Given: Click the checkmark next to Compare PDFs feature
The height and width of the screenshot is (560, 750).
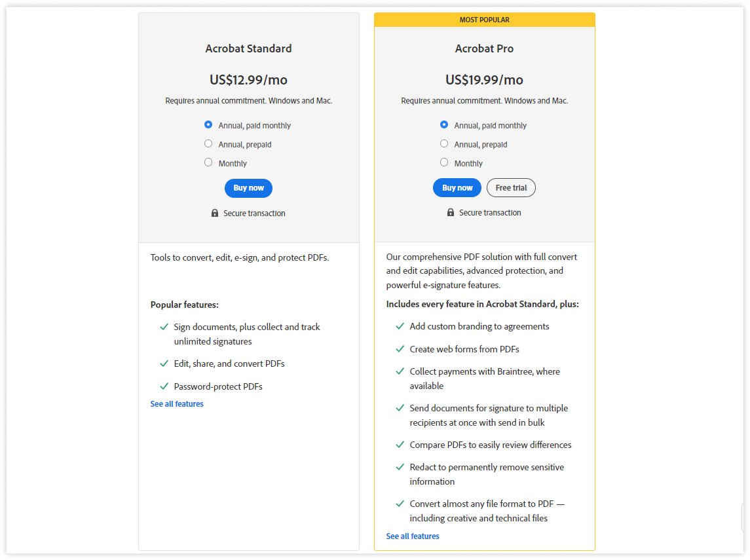Looking at the screenshot, I should pyautogui.click(x=400, y=444).
